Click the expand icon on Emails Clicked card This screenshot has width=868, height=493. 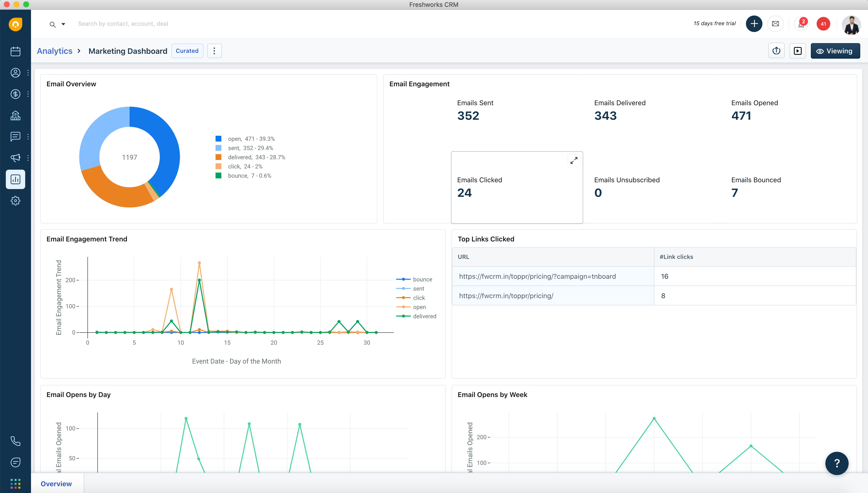pos(573,160)
